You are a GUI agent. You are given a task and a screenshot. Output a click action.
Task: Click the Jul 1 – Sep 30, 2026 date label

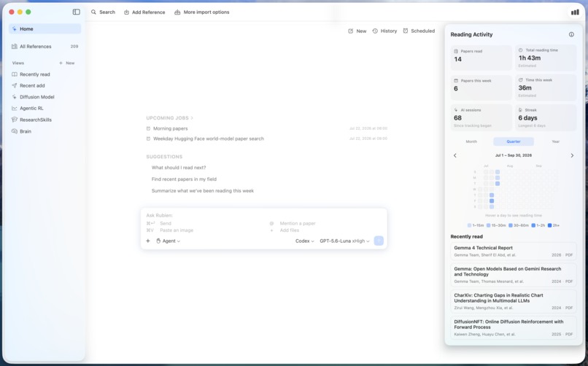point(514,155)
